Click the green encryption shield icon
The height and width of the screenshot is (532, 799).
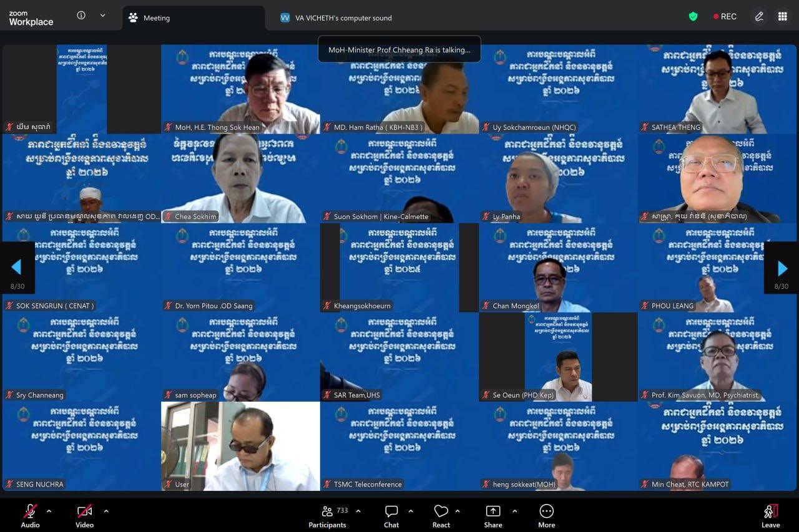[x=693, y=17]
